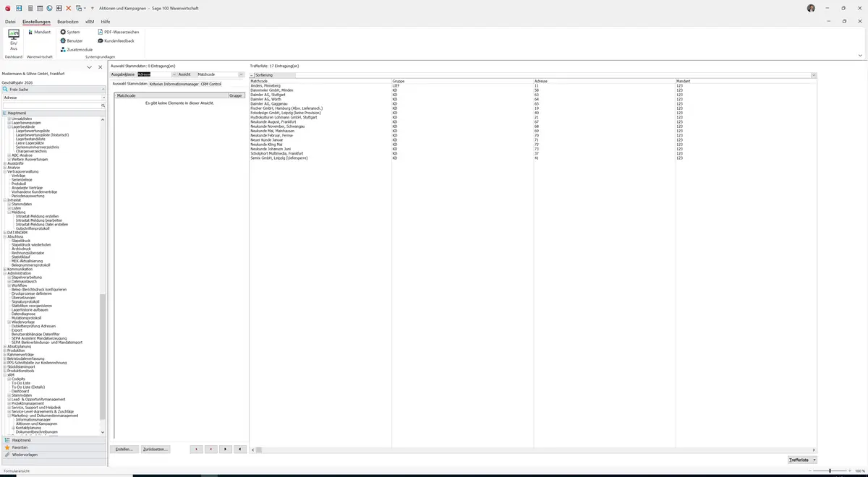Open the Datei menu
868x477 pixels.
pos(10,22)
